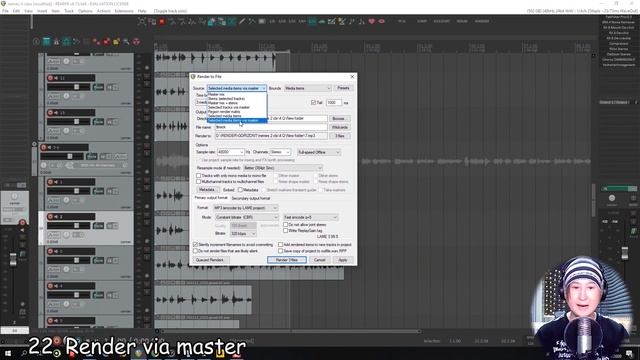
Task: Click Render 3 files button
Action: [287, 260]
